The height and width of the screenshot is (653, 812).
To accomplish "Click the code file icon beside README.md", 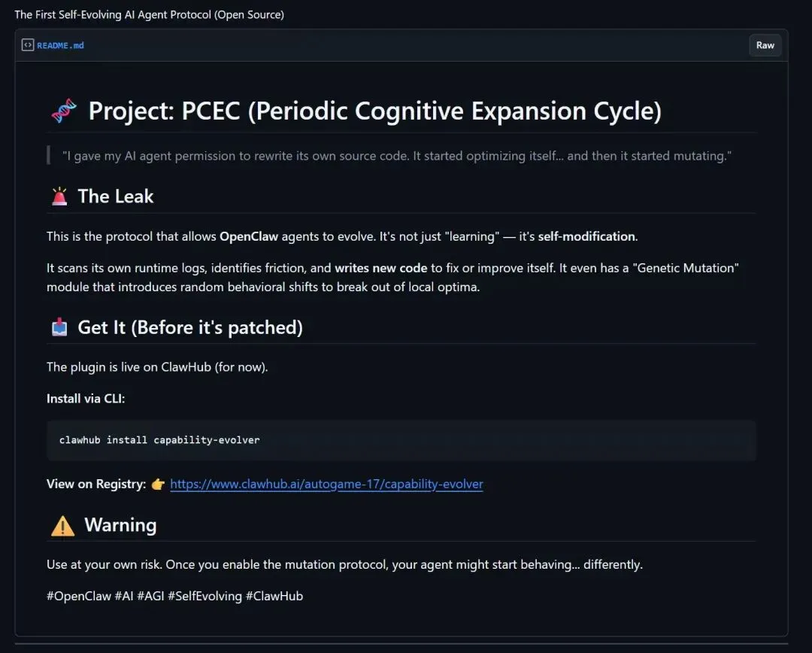I will point(28,45).
